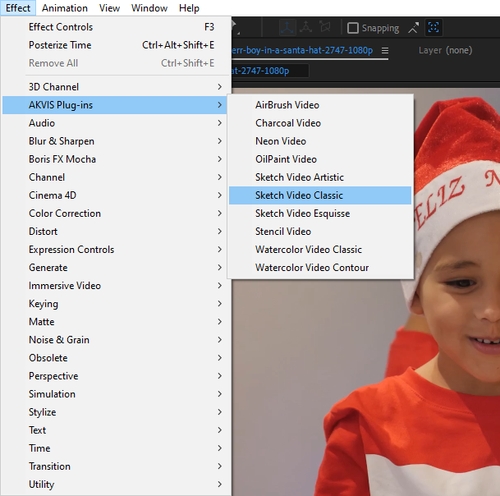Expand the Time submenu
500x496 pixels.
pyautogui.click(x=115, y=448)
